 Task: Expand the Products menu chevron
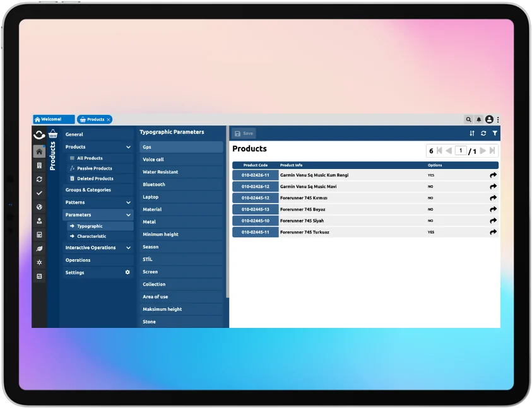pos(128,147)
